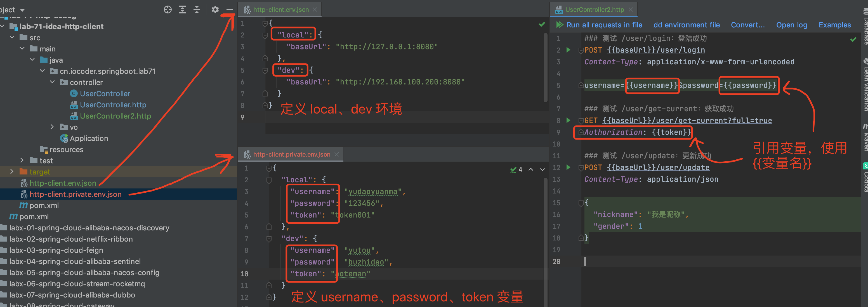Viewport: 868px width, 307px height.
Task: Click inspection checkmark in http-client.env.json editor
Action: (542, 24)
